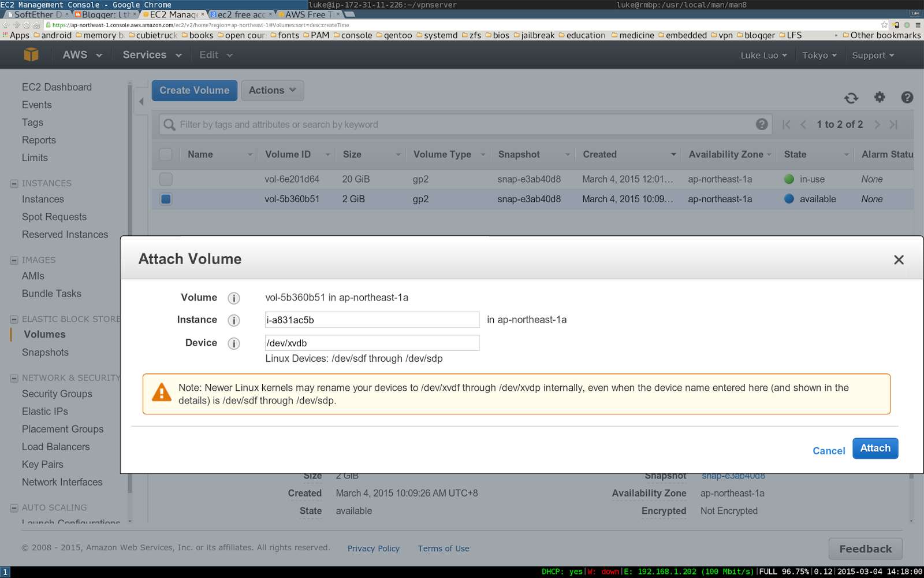Click the vol-6e201d64 volume ID cell

coord(292,179)
